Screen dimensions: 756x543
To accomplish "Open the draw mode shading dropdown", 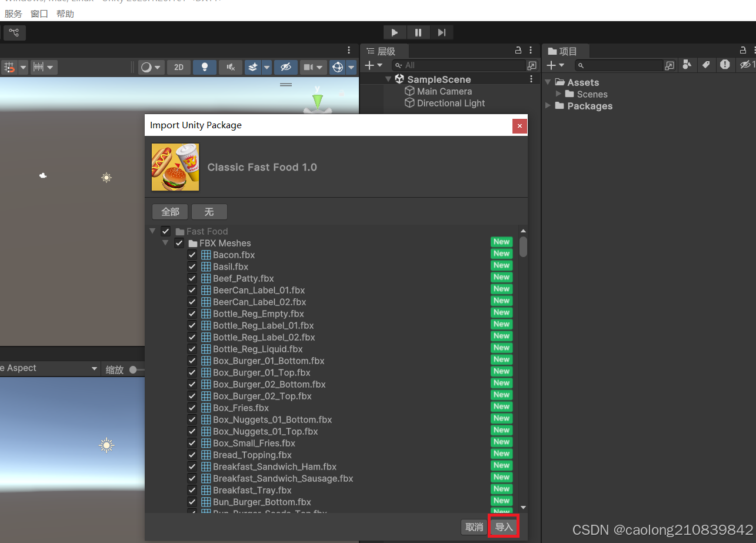I will pos(151,68).
